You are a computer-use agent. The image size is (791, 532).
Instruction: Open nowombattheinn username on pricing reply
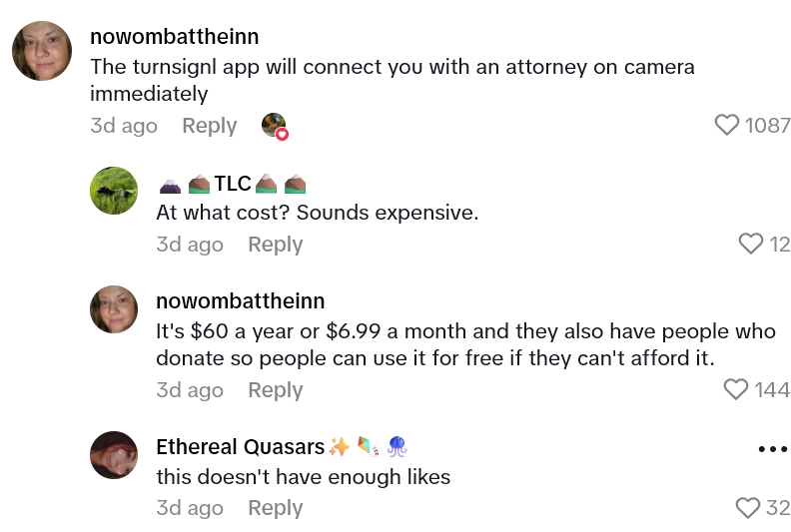point(240,301)
